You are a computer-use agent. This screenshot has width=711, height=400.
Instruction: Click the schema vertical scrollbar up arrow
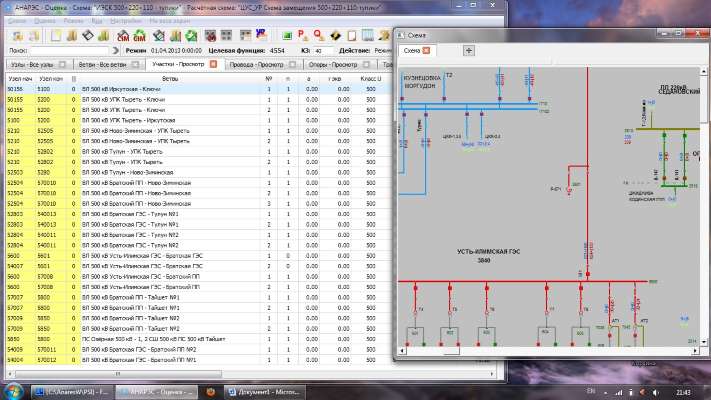click(704, 72)
